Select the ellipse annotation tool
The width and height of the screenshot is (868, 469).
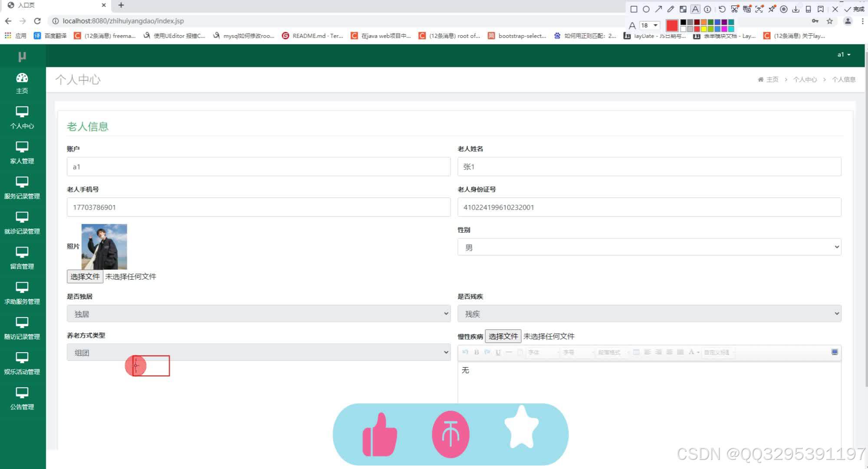(x=646, y=9)
